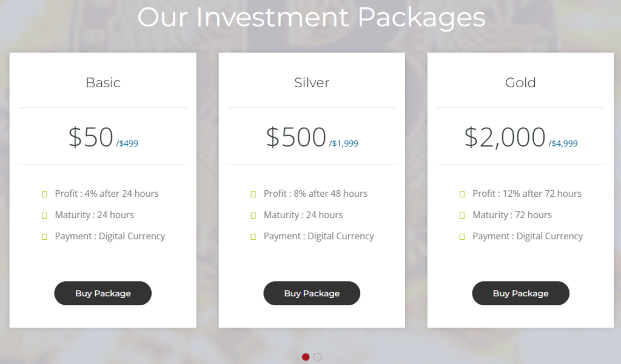This screenshot has width=621, height=364.
Task: Click the bullet icon beside Gold Profit
Action: pyautogui.click(x=462, y=194)
